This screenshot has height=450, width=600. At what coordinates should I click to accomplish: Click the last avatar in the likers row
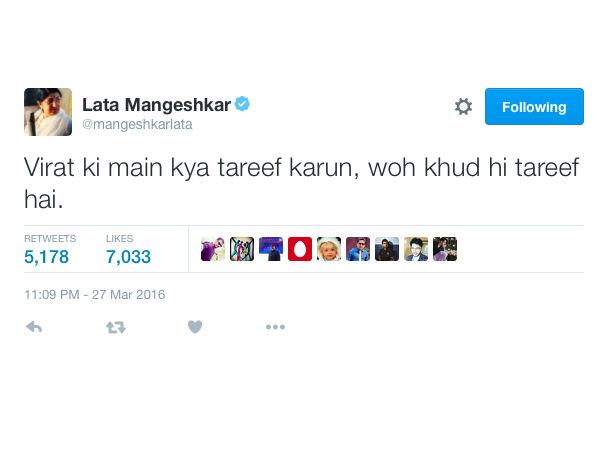click(x=445, y=249)
